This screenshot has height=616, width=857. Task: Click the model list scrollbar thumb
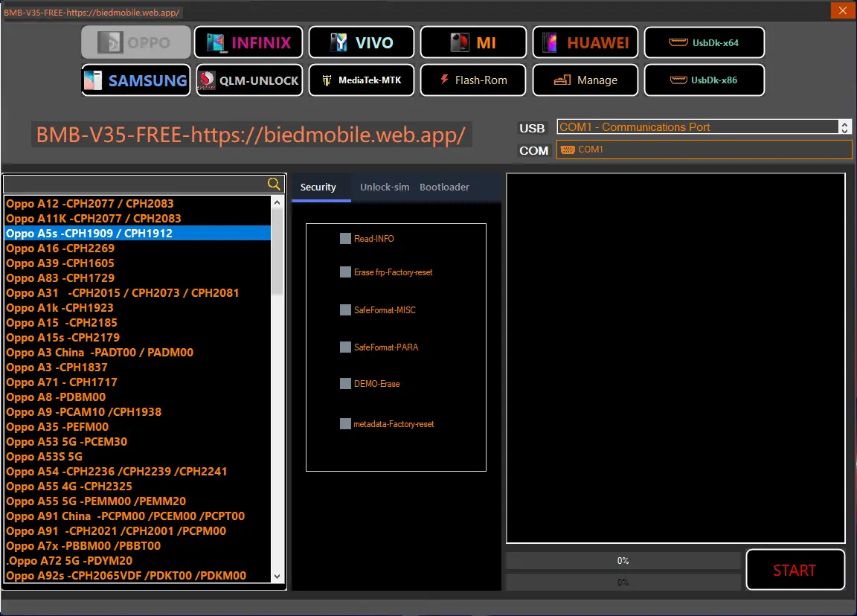pos(277,251)
